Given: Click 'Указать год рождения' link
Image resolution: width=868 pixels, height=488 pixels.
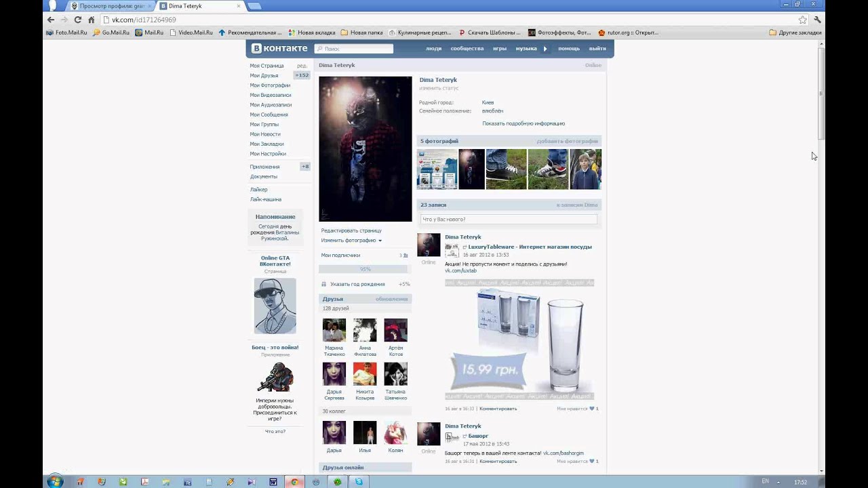Looking at the screenshot, I should [357, 284].
